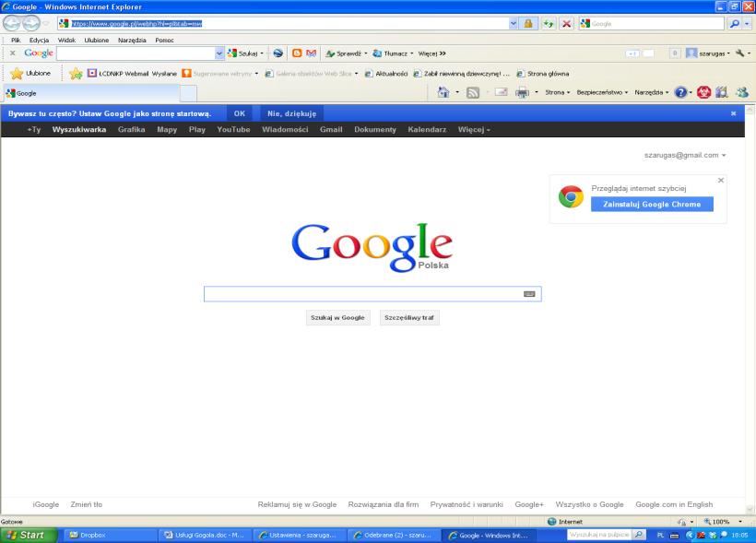The height and width of the screenshot is (543, 756).
Task: Open the orange Blogger icon in Google Toolbar
Action: (297, 53)
